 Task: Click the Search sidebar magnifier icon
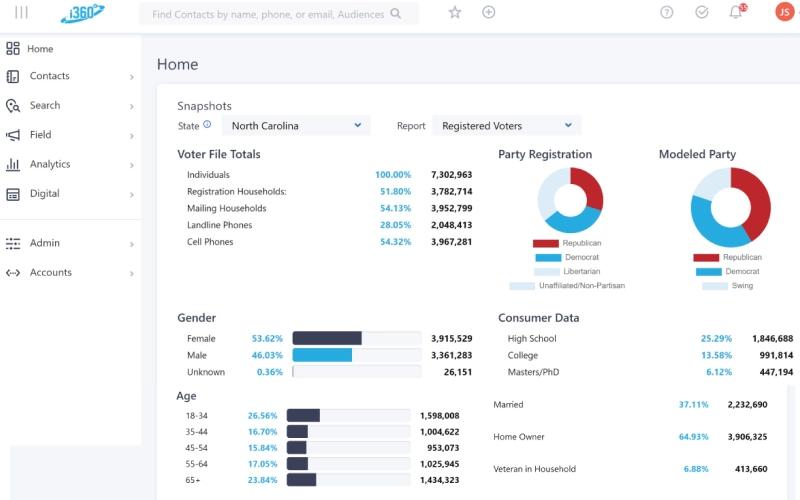(13, 106)
